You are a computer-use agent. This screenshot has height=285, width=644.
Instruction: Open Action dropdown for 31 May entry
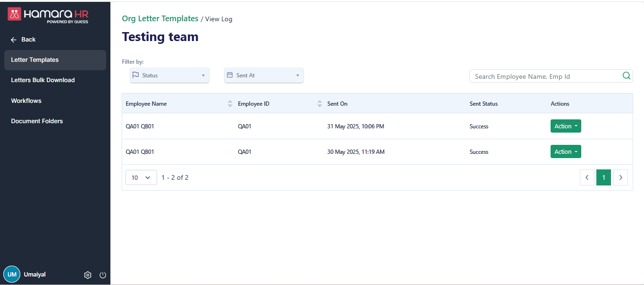tap(566, 126)
